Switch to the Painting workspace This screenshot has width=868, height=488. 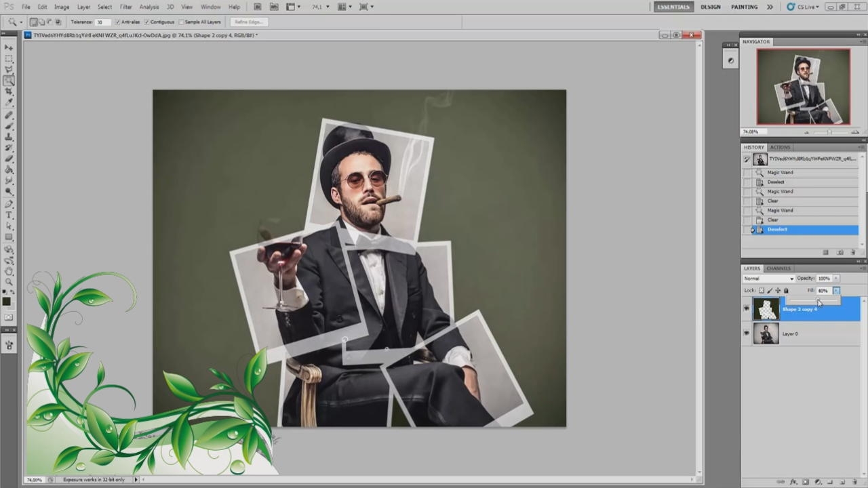pyautogui.click(x=745, y=7)
